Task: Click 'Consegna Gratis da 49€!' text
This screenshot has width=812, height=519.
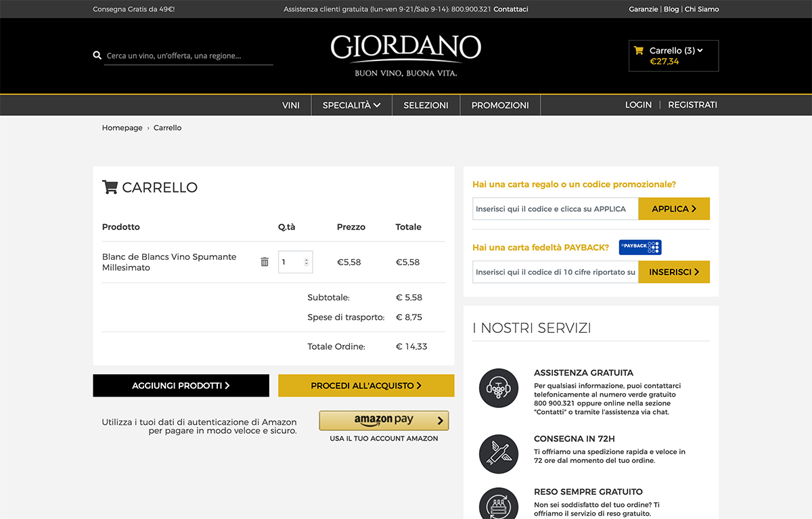Action: click(x=133, y=9)
